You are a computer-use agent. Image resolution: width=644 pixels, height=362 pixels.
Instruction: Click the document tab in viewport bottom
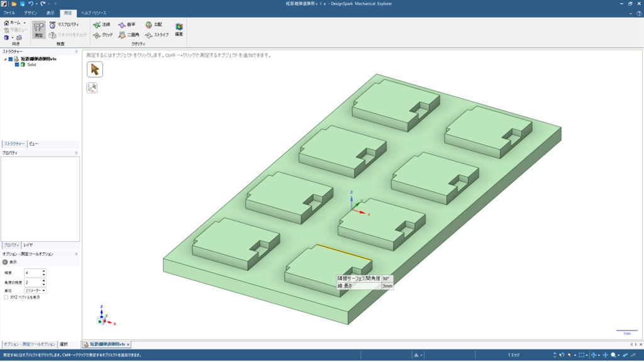(106, 344)
